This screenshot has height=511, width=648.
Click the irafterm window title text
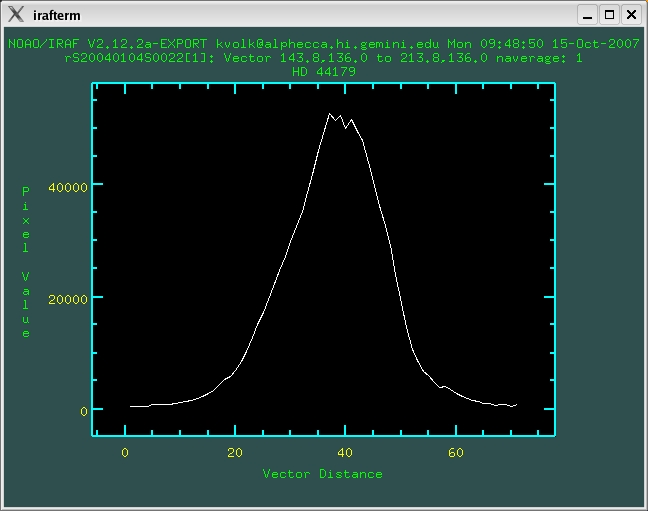57,15
